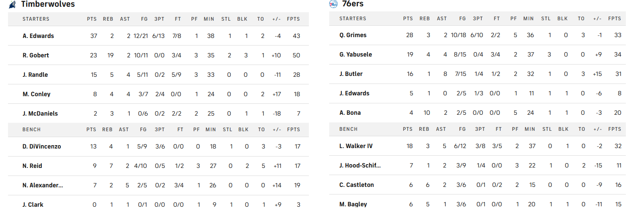This screenshot has width=644, height=208.
Task: Select J. Butler in 76ers starters
Action: click(351, 74)
